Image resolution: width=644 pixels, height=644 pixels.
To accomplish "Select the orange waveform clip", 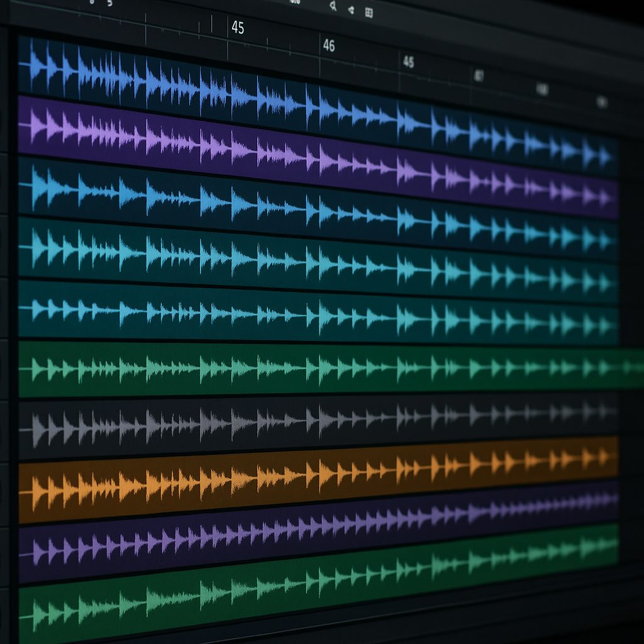I will tap(252, 479).
